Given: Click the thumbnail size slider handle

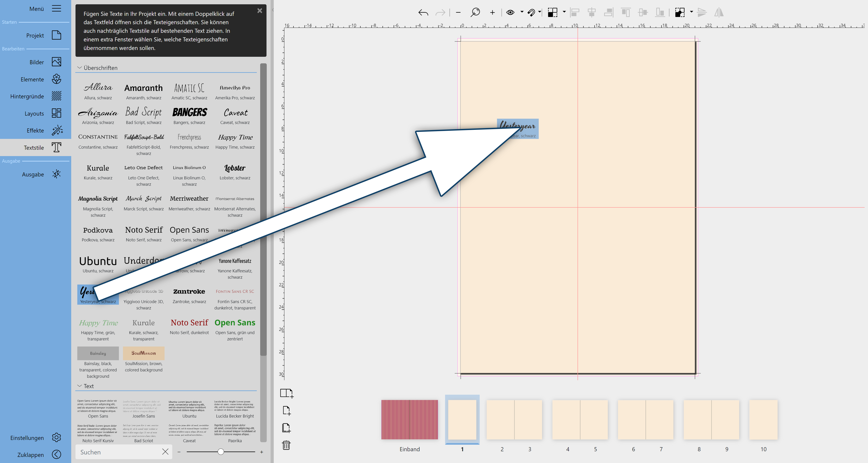Looking at the screenshot, I should pos(221,452).
